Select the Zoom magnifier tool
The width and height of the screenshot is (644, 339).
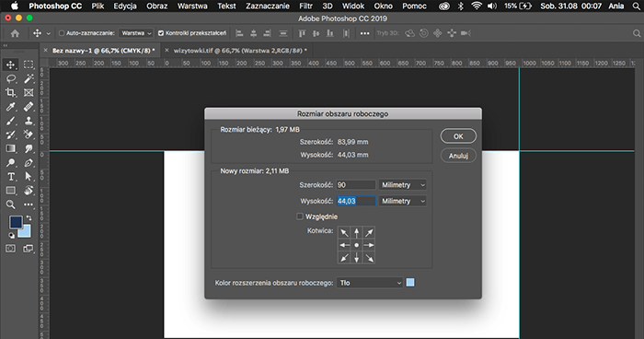coord(10,205)
